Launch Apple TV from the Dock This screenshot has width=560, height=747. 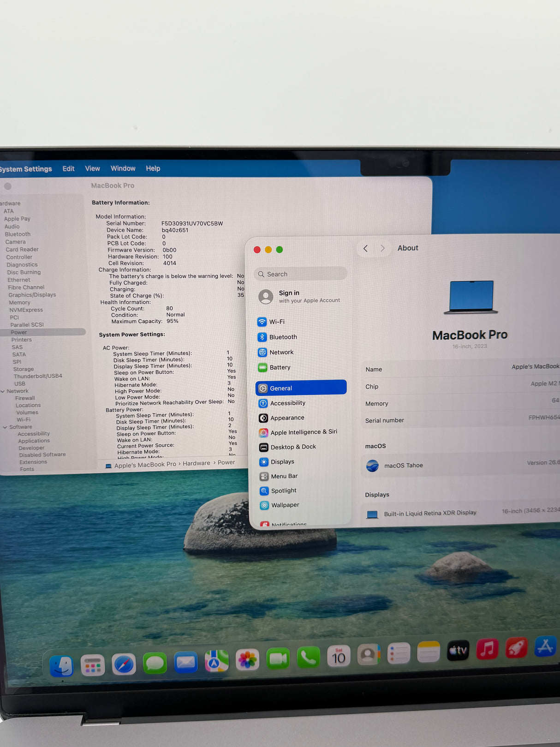pos(458,650)
